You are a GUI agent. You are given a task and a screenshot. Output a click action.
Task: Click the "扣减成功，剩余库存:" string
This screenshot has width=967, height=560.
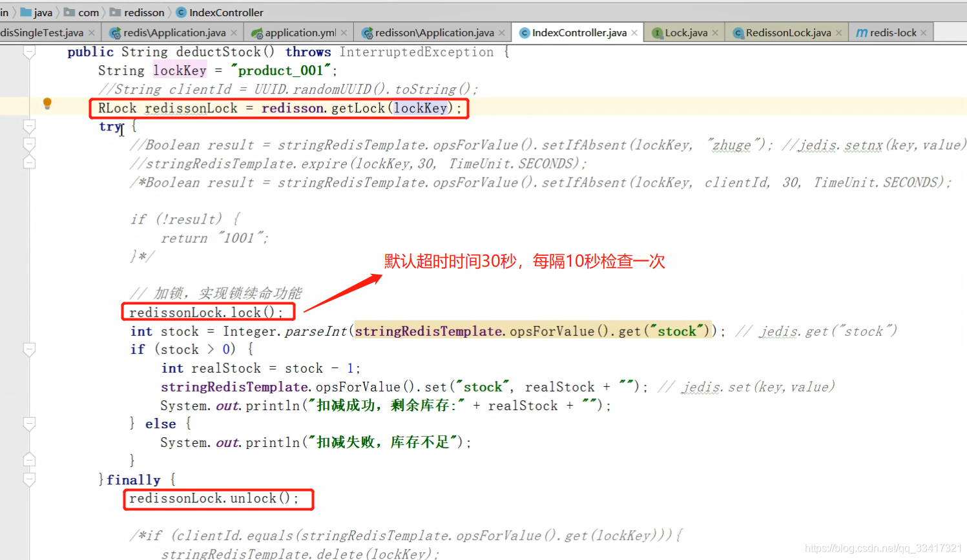[386, 406]
